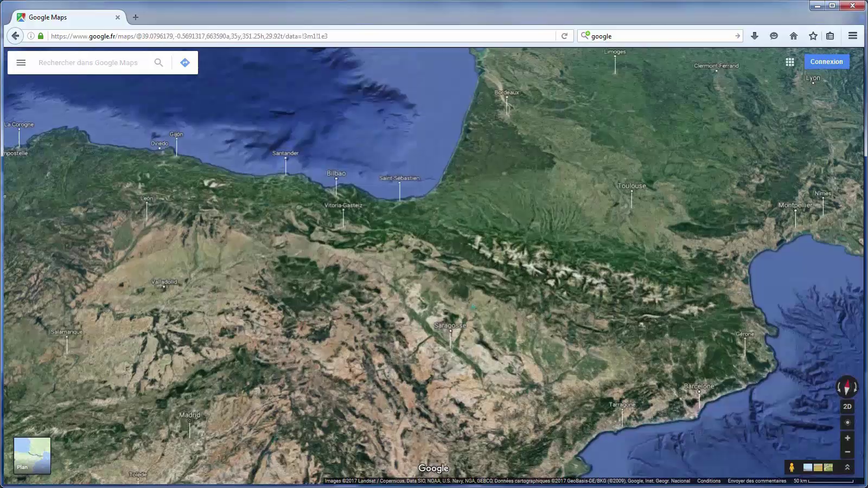868x488 pixels.
Task: Click the compass to reset north
Action: tap(847, 387)
